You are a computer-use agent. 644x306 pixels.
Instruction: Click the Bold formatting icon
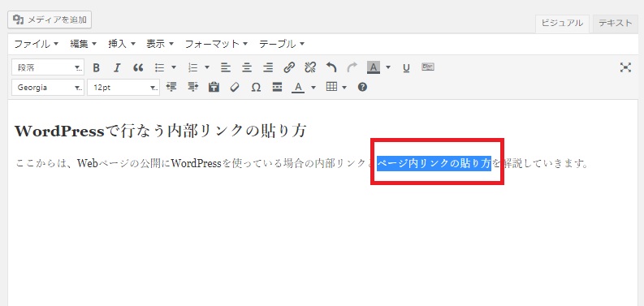96,67
